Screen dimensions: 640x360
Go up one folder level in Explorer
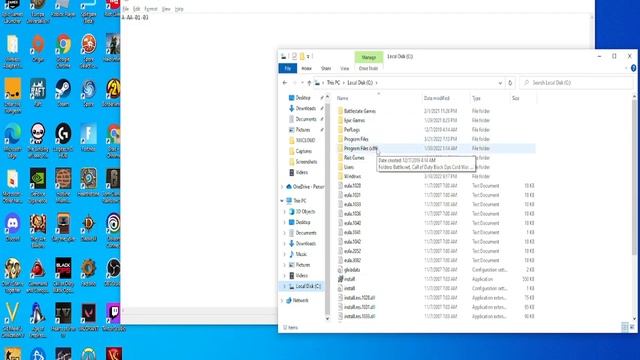coord(309,83)
